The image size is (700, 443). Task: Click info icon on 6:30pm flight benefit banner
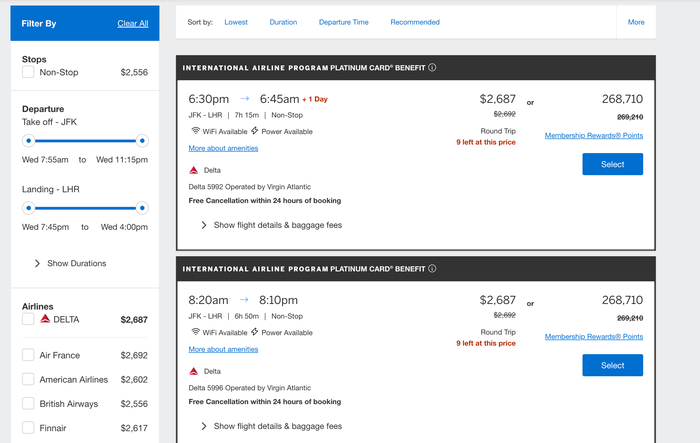pos(432,67)
